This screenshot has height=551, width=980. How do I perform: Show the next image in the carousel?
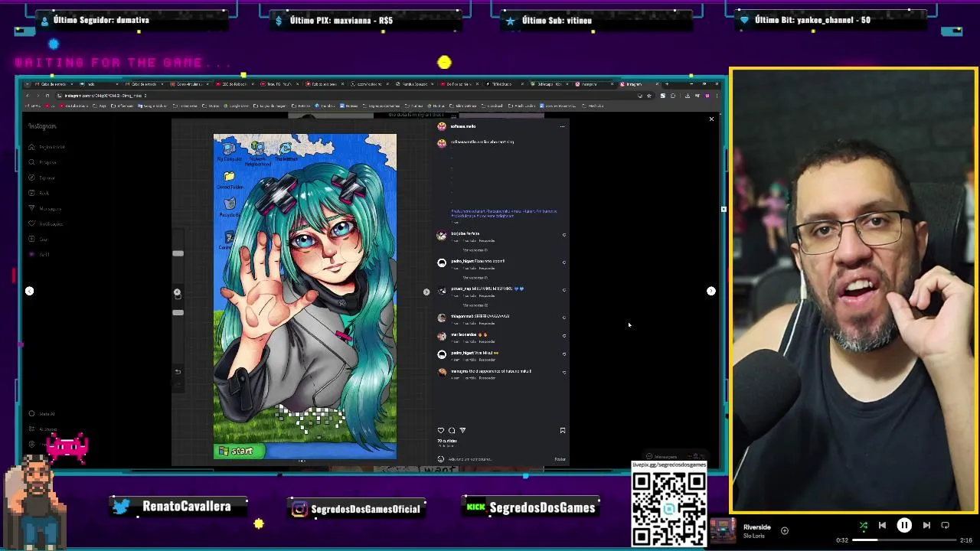coord(426,292)
